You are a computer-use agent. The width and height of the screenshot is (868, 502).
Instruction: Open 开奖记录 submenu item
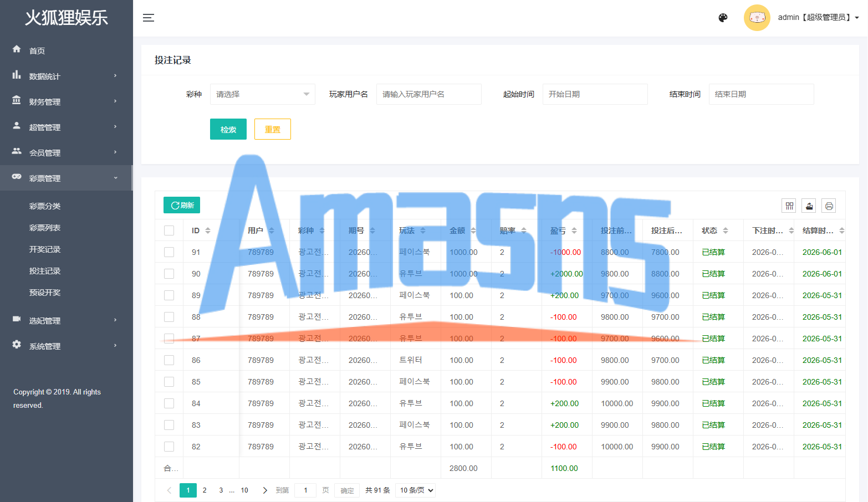click(x=45, y=249)
